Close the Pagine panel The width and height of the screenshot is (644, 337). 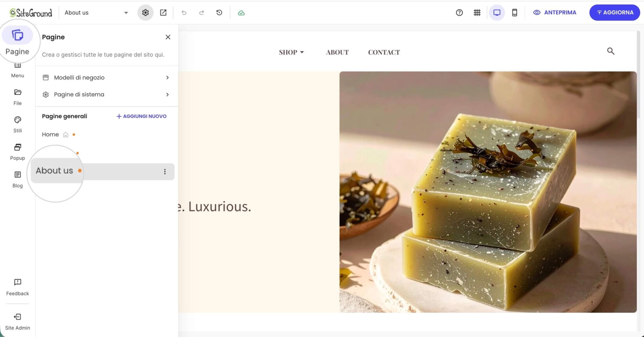168,37
